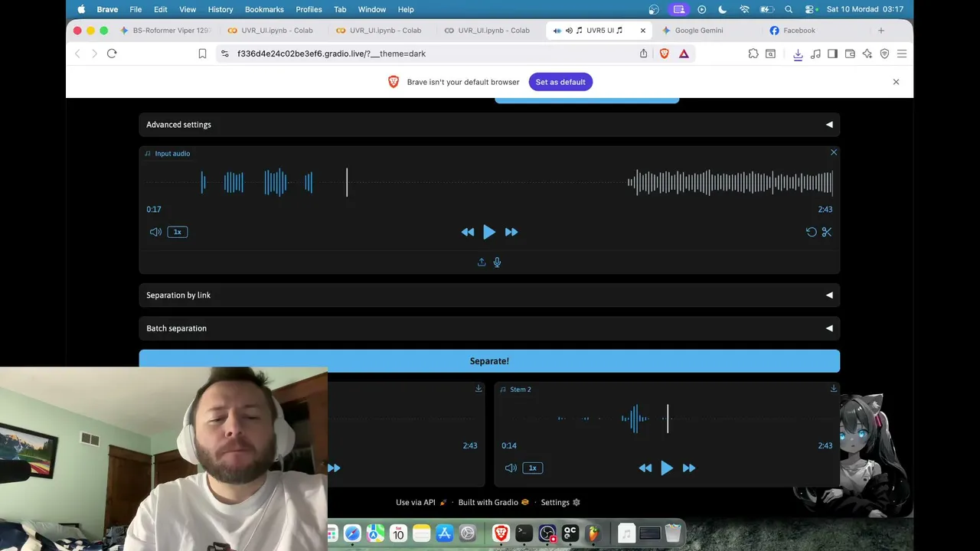Adjust the Stem 2 volume
The height and width of the screenshot is (551, 980).
pos(511,468)
